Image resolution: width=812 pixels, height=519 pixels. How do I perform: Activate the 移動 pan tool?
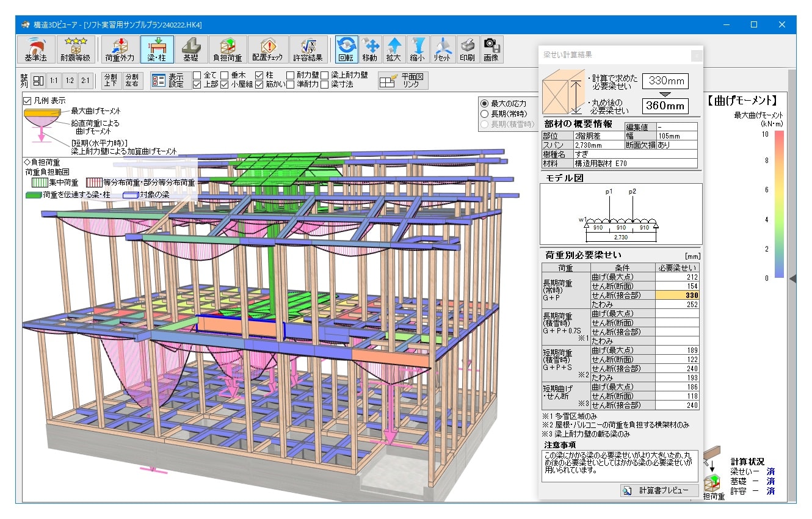point(369,49)
